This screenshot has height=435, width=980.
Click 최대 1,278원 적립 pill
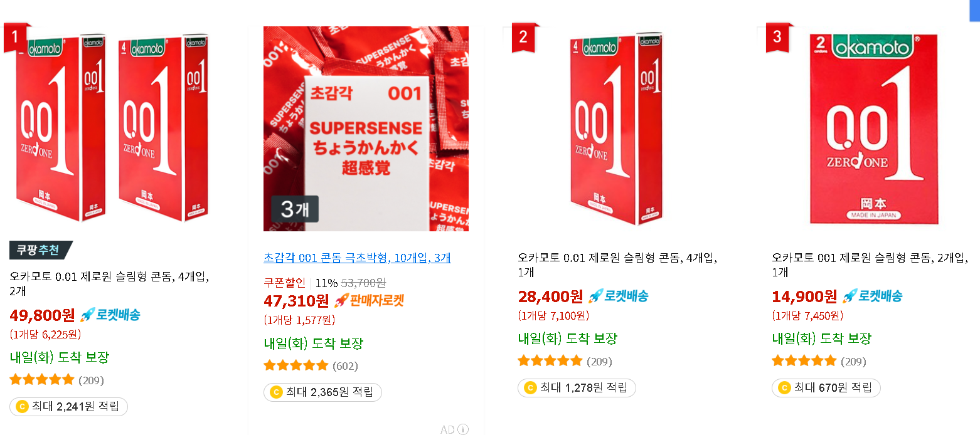coord(577,388)
